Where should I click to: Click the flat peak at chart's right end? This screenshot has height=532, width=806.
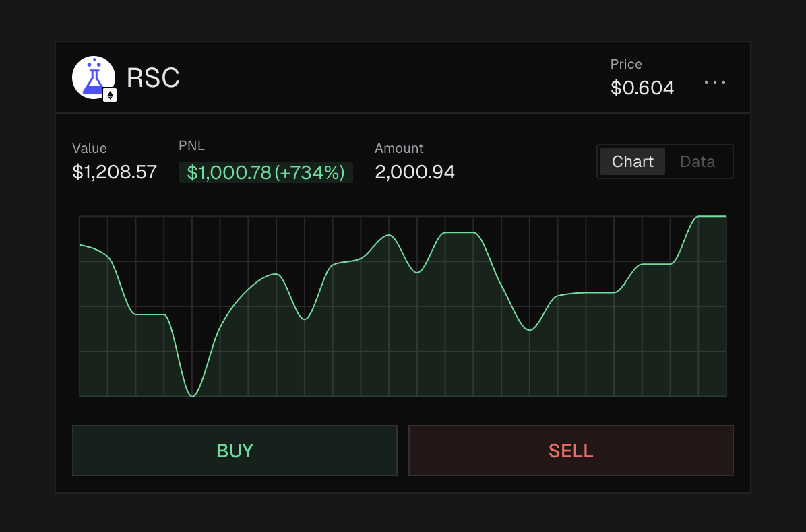coord(712,217)
